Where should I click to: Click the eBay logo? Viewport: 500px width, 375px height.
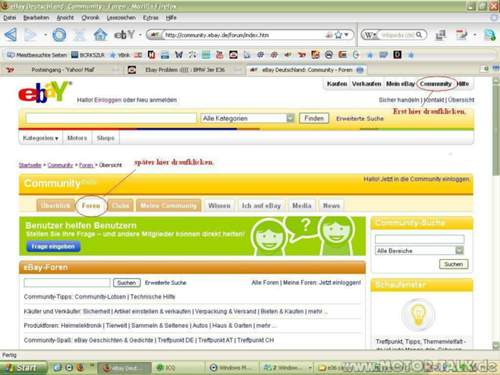pyautogui.click(x=45, y=92)
